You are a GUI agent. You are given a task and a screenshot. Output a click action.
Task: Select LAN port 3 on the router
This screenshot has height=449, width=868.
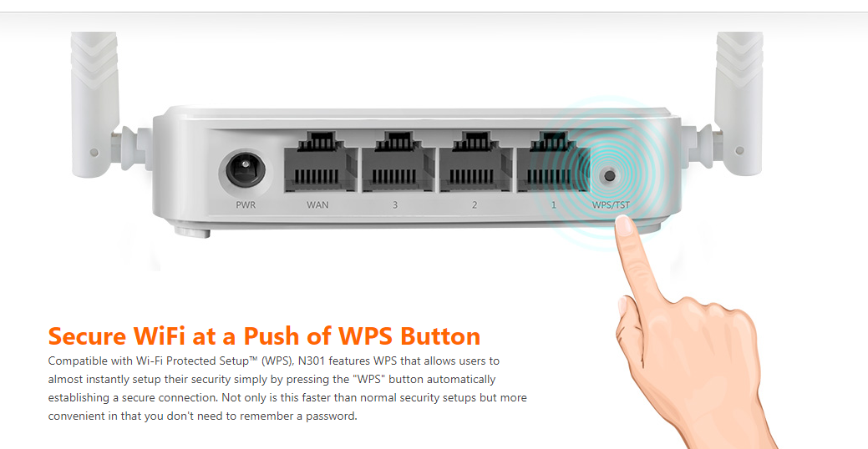[397, 162]
